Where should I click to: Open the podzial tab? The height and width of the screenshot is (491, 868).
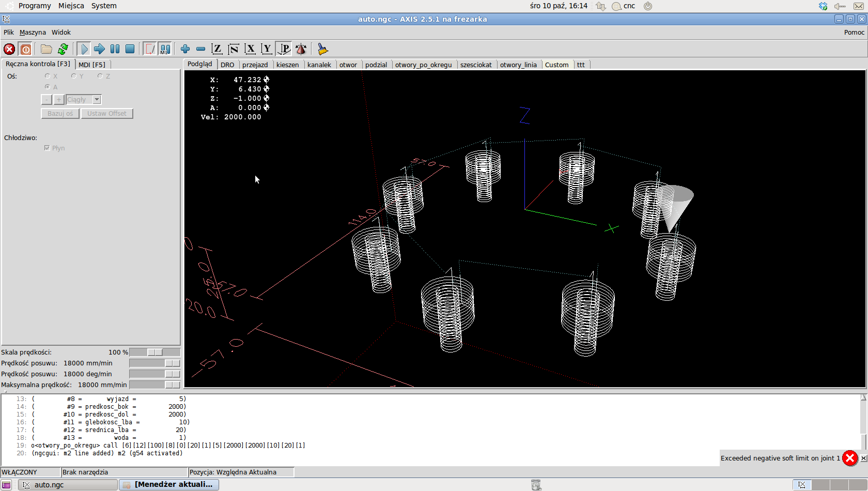click(376, 65)
